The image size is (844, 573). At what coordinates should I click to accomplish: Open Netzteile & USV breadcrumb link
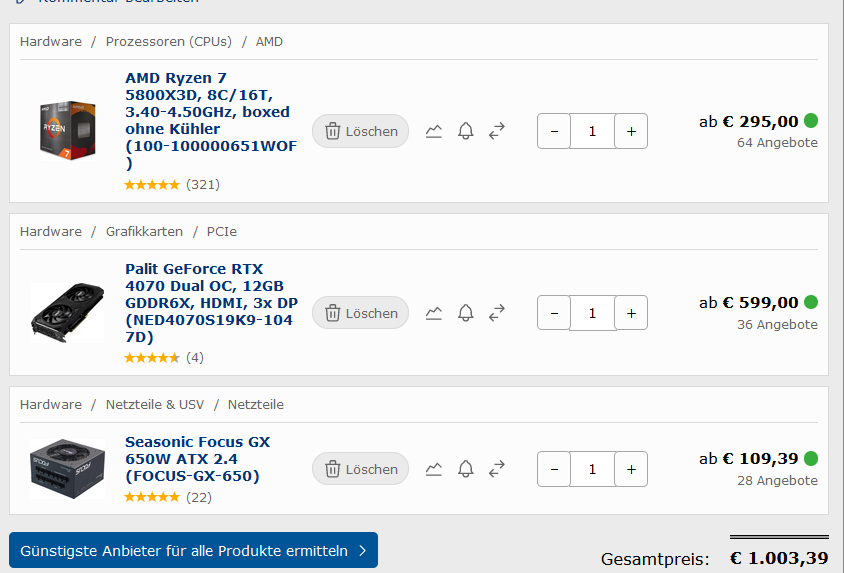click(x=155, y=404)
